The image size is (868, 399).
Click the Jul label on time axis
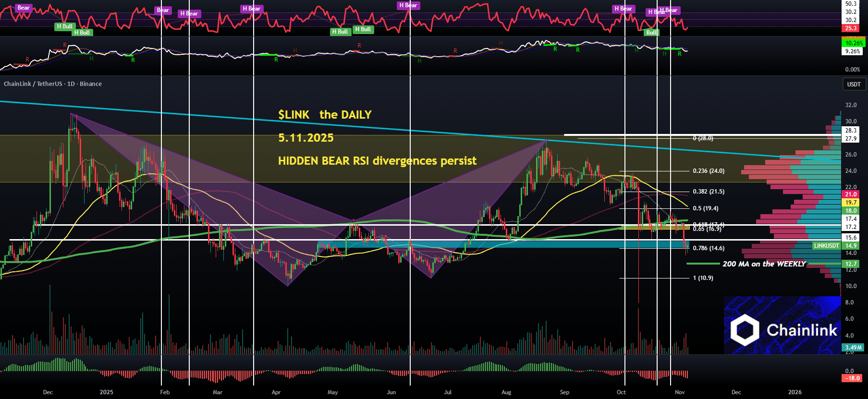[x=448, y=392]
